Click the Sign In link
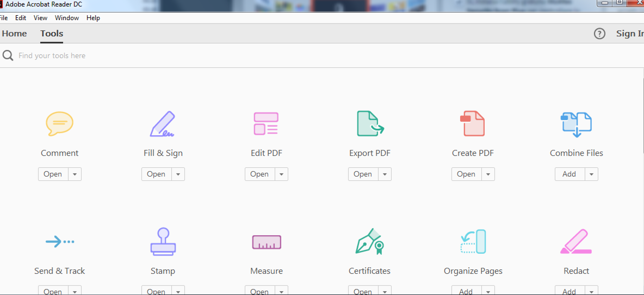This screenshot has width=644, height=295. click(630, 33)
